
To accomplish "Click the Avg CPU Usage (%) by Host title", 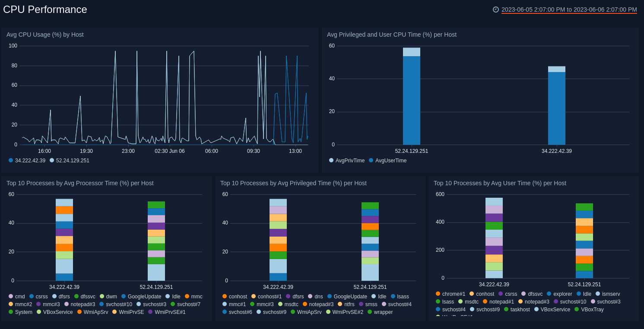I will click(45, 35).
